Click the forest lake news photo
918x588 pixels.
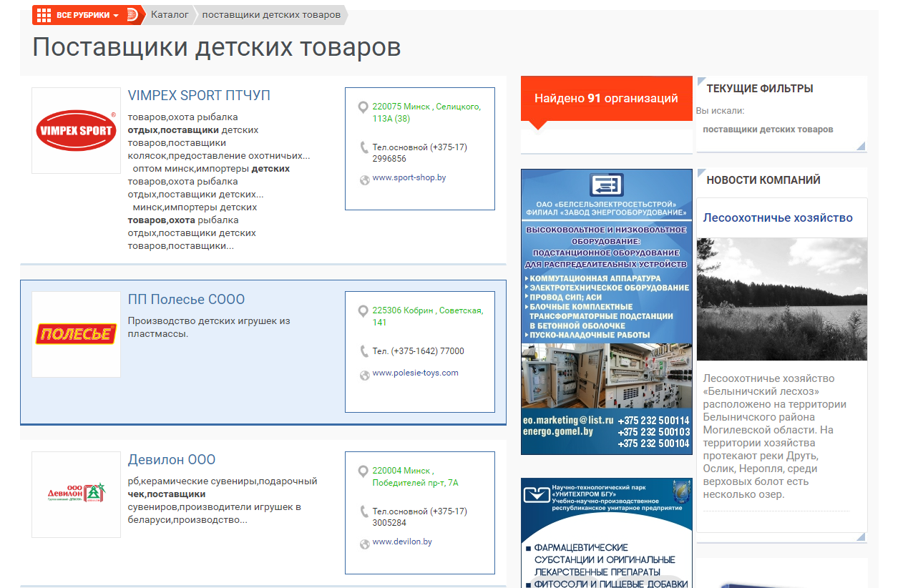(x=782, y=299)
